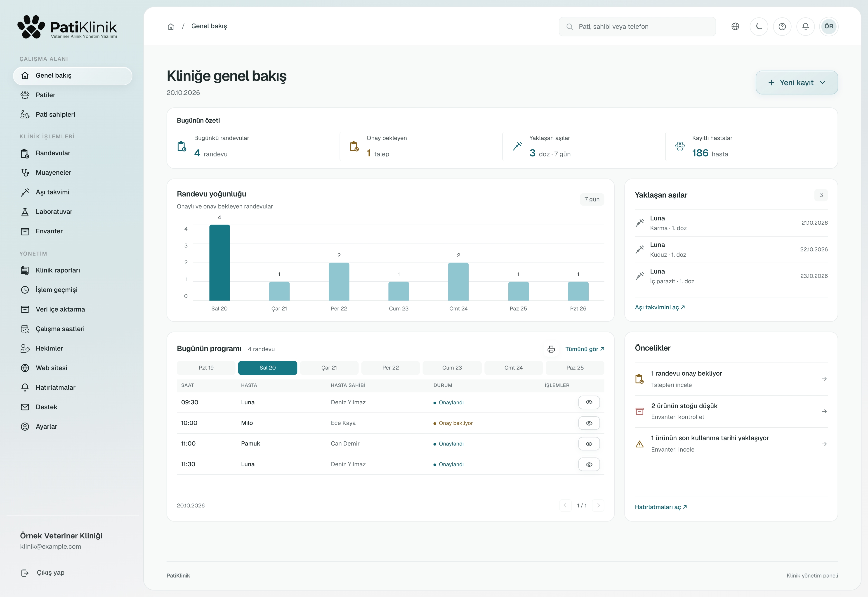Viewport: 868px width, 597px height.
Task: Open Muayeneler from the sidebar
Action: [x=73, y=173]
